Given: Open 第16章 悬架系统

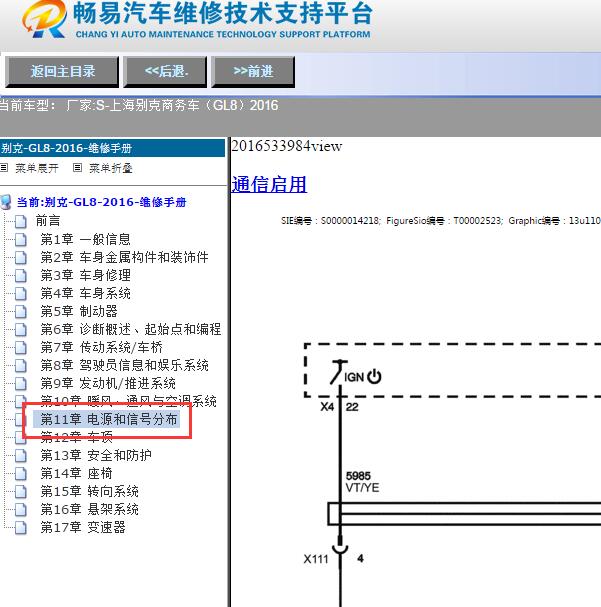Looking at the screenshot, I should tap(89, 509).
